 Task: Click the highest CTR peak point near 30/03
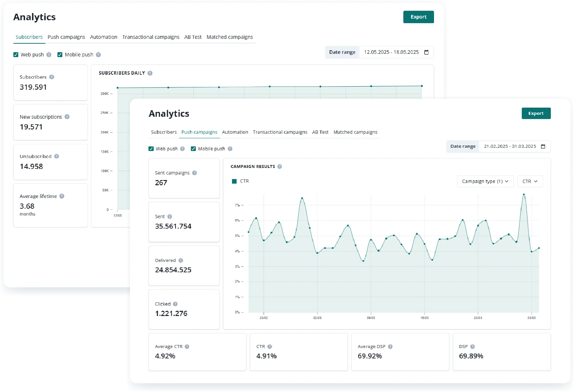524,194
